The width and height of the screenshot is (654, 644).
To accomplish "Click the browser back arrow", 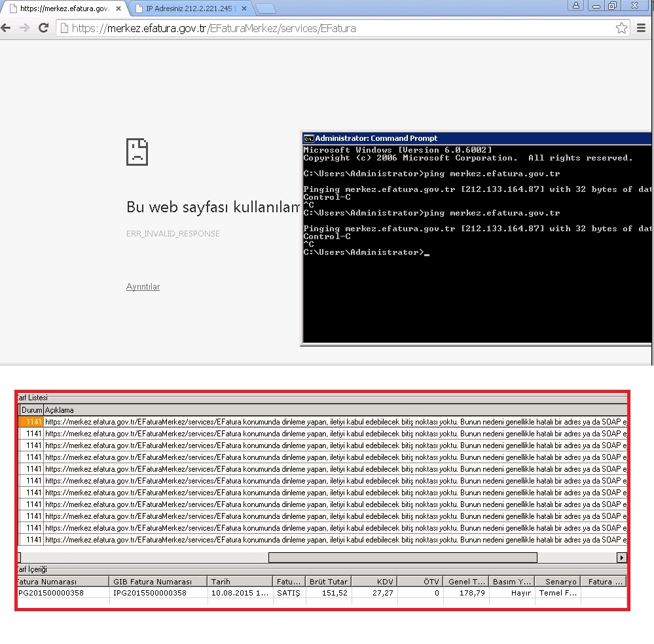I will [6, 28].
